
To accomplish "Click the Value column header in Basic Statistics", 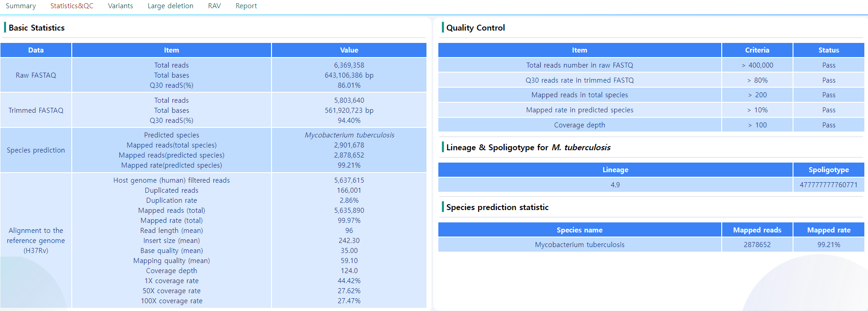I will tap(349, 50).
